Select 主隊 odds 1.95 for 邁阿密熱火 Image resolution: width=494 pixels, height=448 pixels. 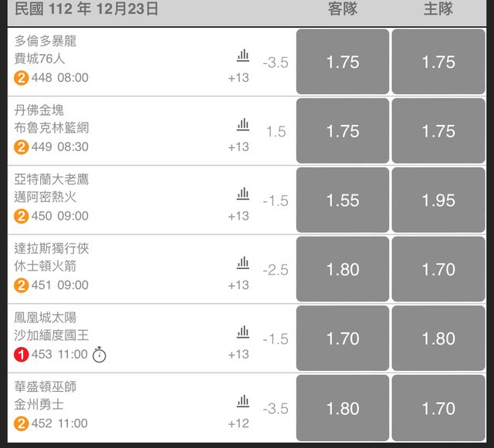(438, 200)
